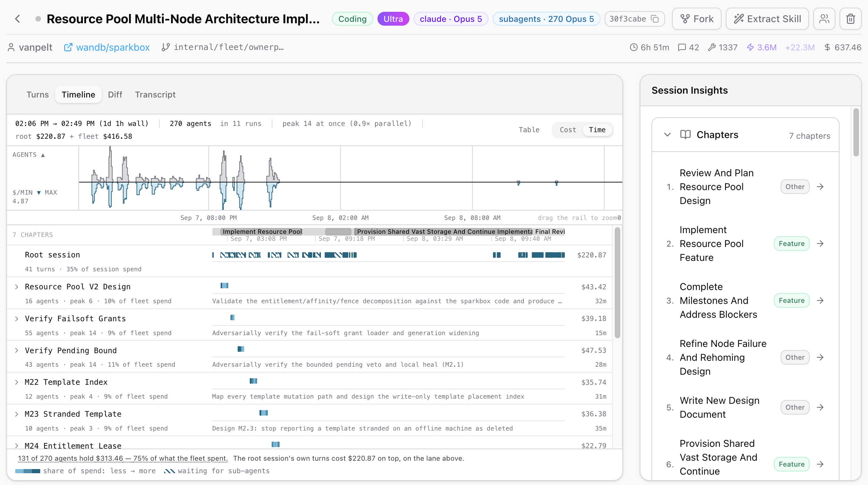Click the Feature tag on Implement Resource Pool
The width and height of the screenshot is (868, 485).
pyautogui.click(x=792, y=244)
